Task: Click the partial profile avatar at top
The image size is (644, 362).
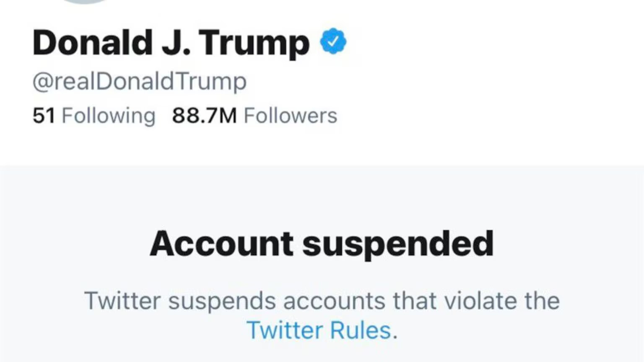Action: (86, 2)
